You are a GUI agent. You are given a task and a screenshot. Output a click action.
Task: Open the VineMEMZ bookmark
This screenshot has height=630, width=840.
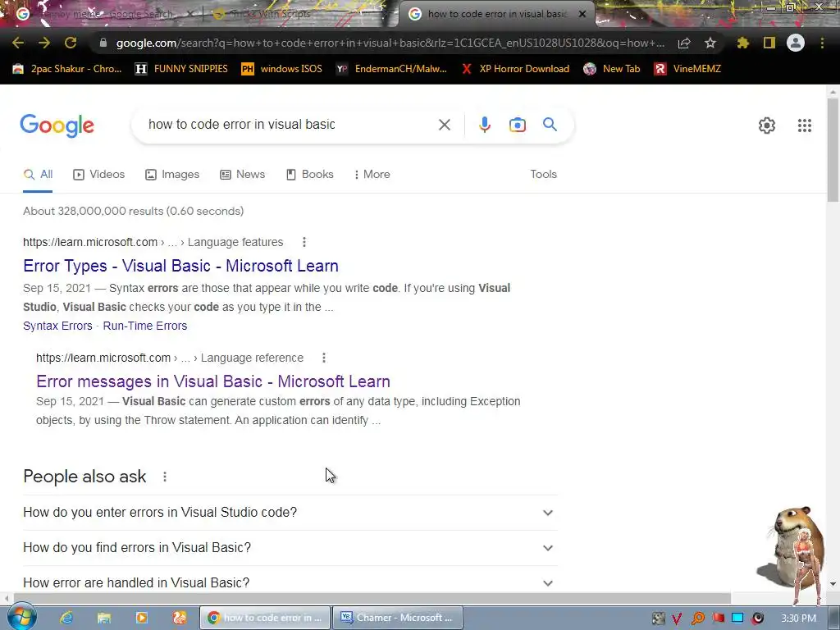coord(688,69)
